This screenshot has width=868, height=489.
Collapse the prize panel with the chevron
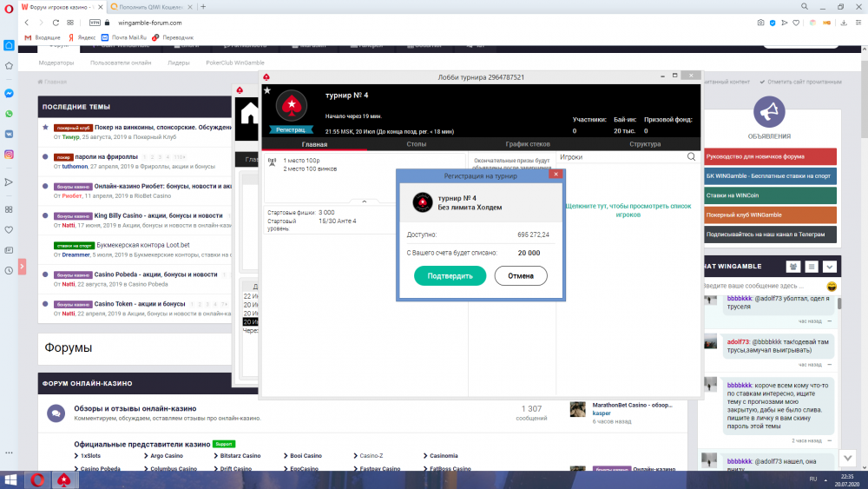click(x=364, y=202)
